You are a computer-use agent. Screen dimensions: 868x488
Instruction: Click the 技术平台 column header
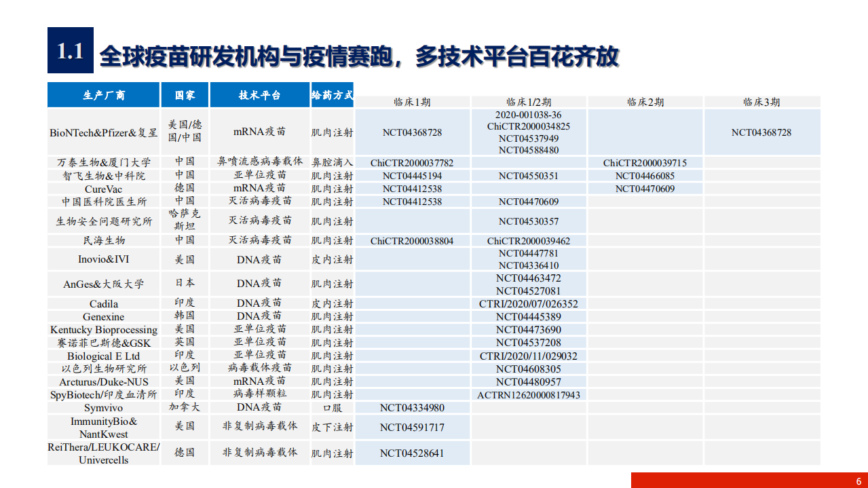tap(260, 95)
